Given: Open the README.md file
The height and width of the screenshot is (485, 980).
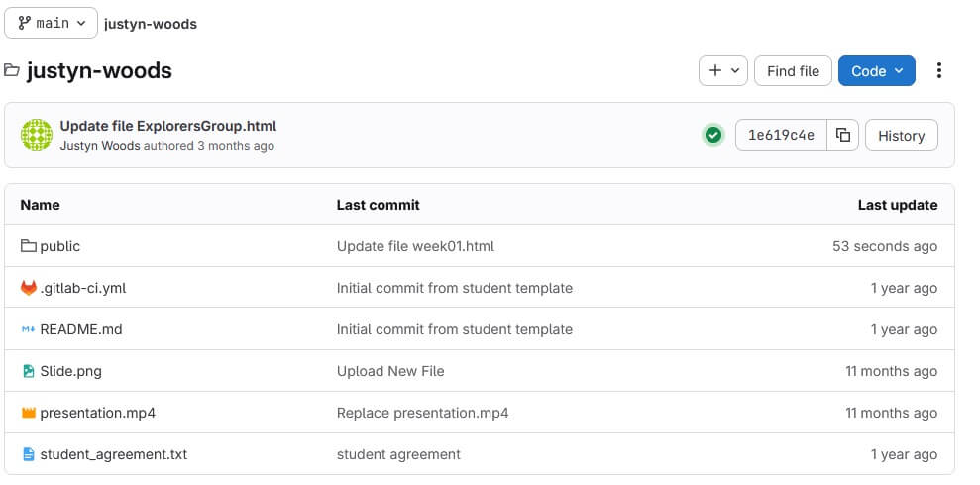Looking at the screenshot, I should tap(81, 329).
